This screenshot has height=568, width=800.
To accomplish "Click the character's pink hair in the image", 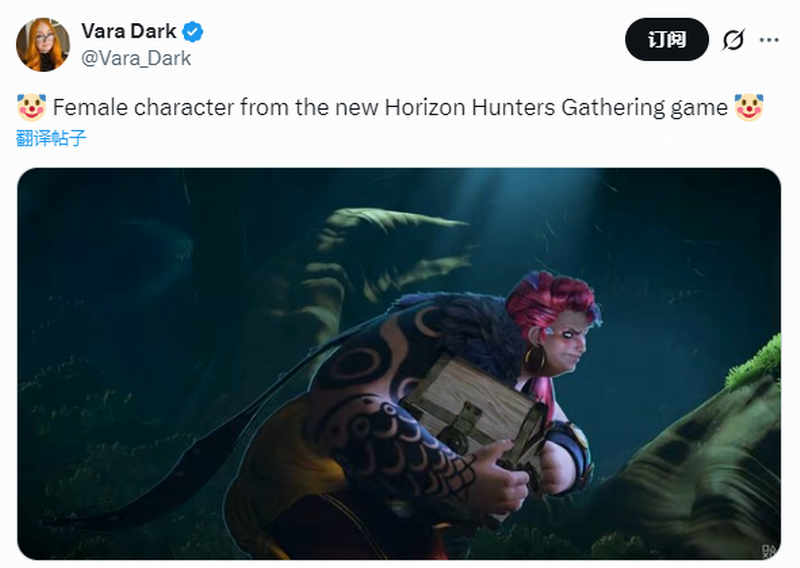I will [551, 300].
